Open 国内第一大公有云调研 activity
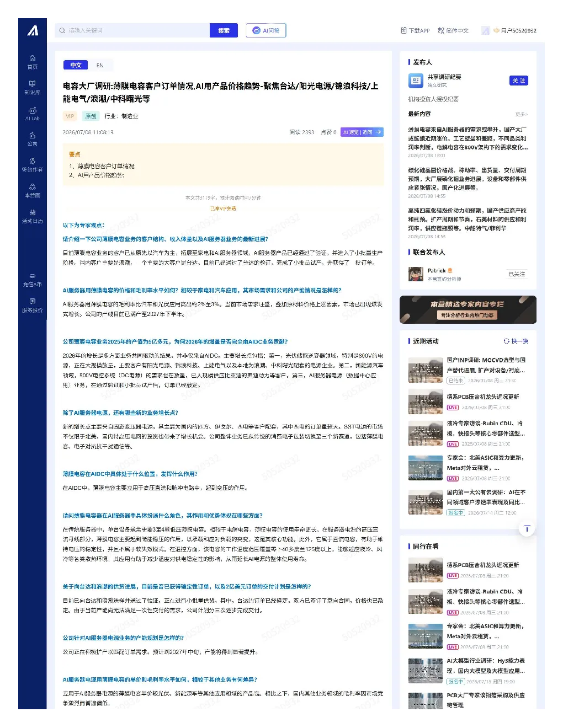Image resolution: width=563 pixels, height=728 pixels. (x=486, y=497)
